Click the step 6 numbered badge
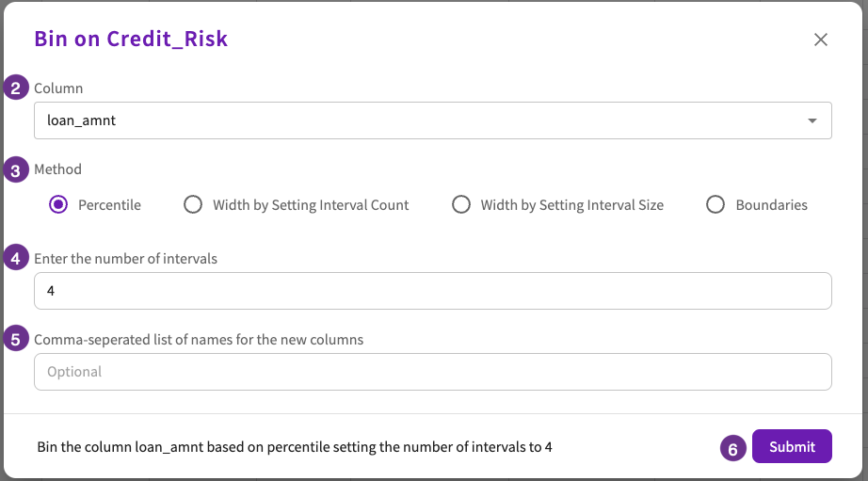 (x=733, y=448)
